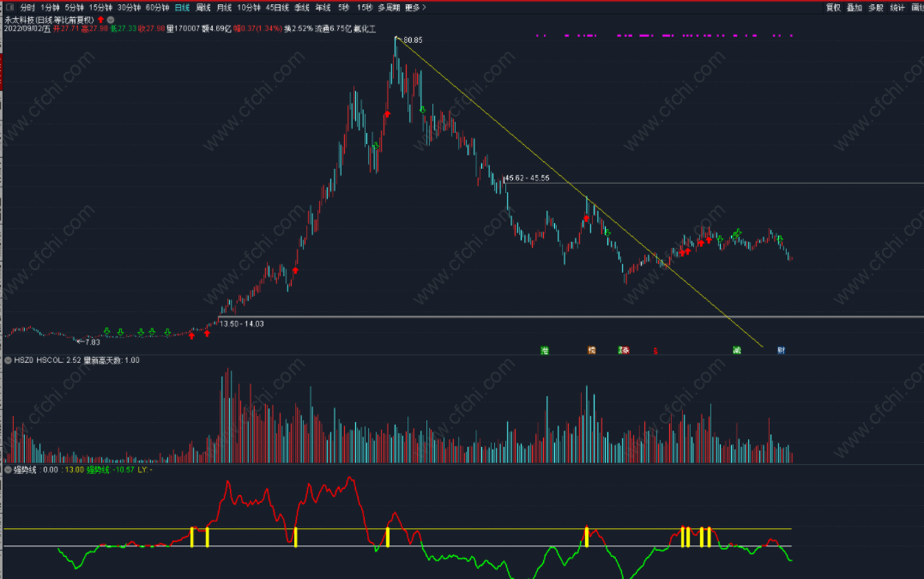The width and height of the screenshot is (924, 579).
Task: Select the 5分钟 period
Action: tap(75, 8)
